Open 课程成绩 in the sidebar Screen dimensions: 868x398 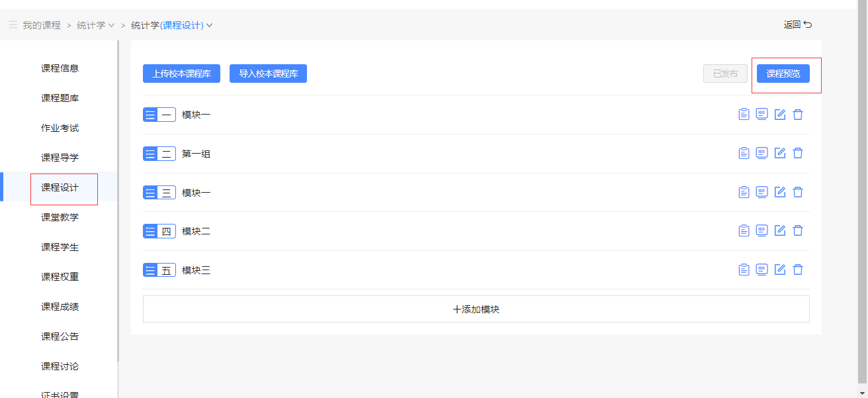click(60, 307)
